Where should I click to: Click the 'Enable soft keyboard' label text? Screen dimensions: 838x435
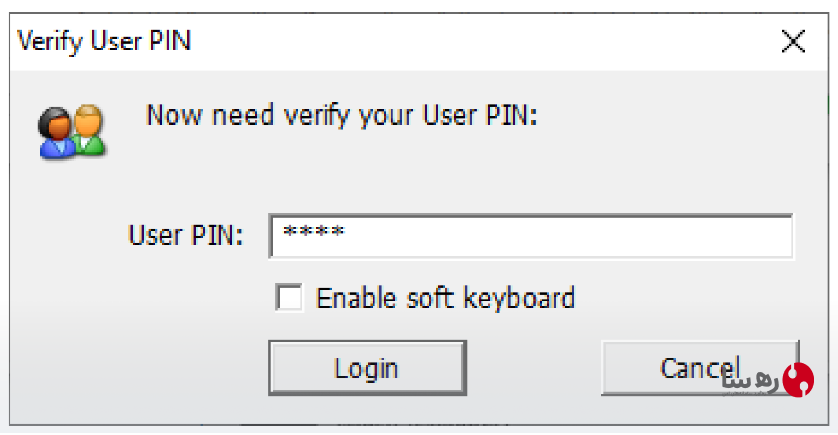coord(445,298)
